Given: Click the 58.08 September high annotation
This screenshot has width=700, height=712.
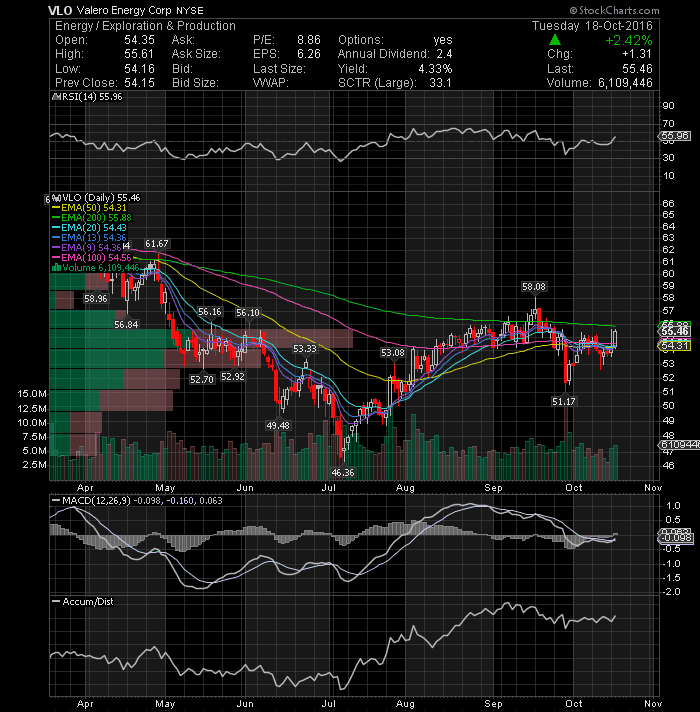Looking at the screenshot, I should pyautogui.click(x=534, y=287).
